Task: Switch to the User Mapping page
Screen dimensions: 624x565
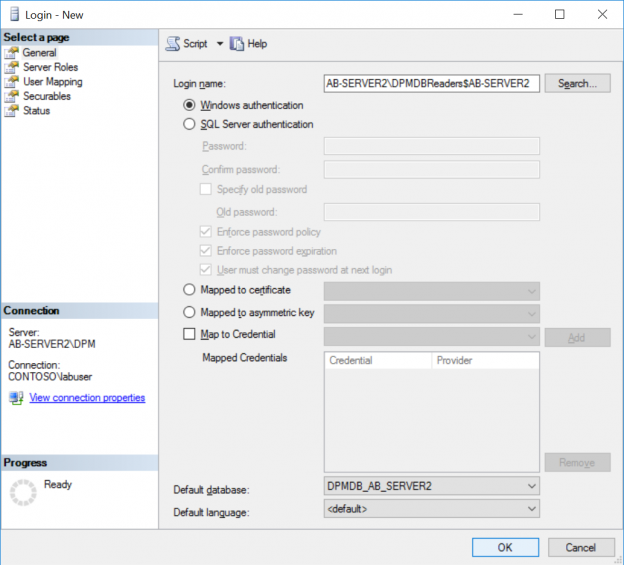Action: click(x=53, y=82)
